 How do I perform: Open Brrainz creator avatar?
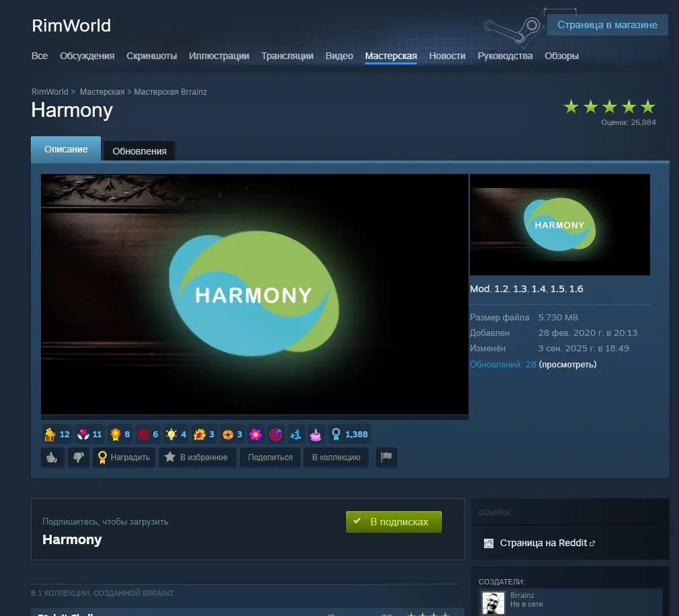coord(493,603)
